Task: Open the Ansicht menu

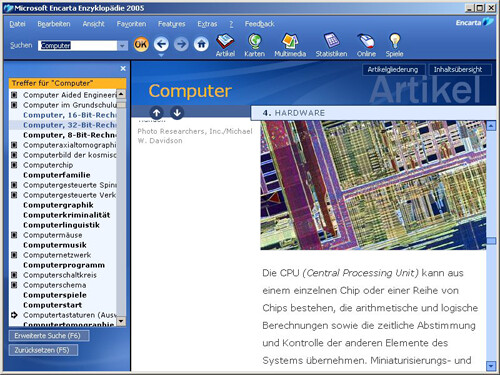Action: 93,24
